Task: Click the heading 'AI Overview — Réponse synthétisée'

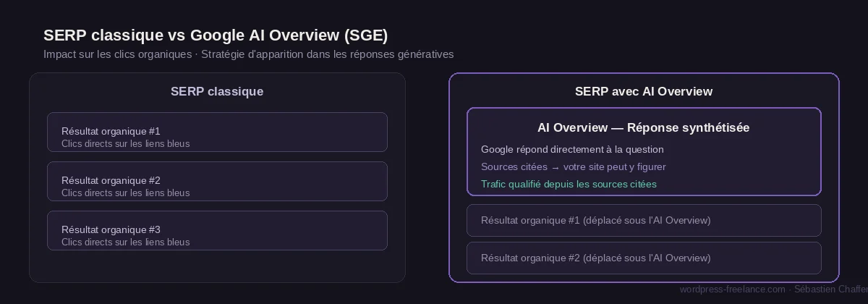Action: tap(644, 127)
